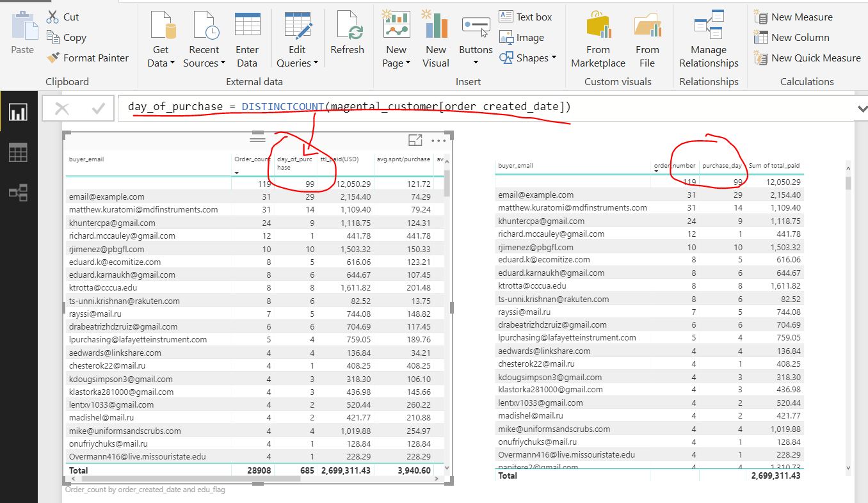Select mike@uniformsandscrubs.com in right table
This screenshot has width=868, height=503.
pyautogui.click(x=554, y=429)
